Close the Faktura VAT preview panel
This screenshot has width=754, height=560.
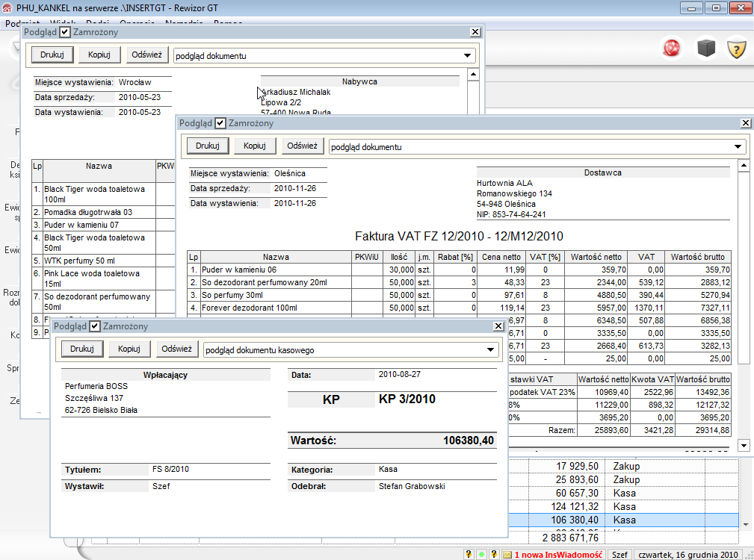pos(744,123)
